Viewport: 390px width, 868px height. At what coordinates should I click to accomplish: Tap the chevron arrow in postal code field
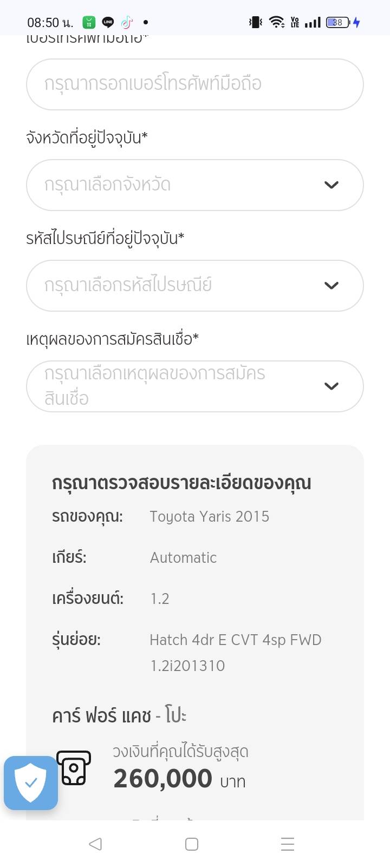(x=331, y=286)
